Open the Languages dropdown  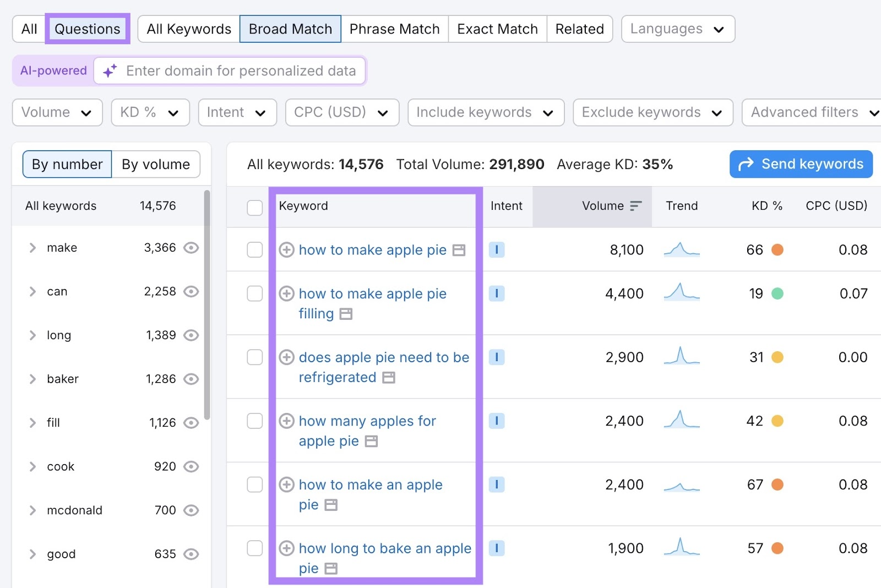(x=678, y=29)
